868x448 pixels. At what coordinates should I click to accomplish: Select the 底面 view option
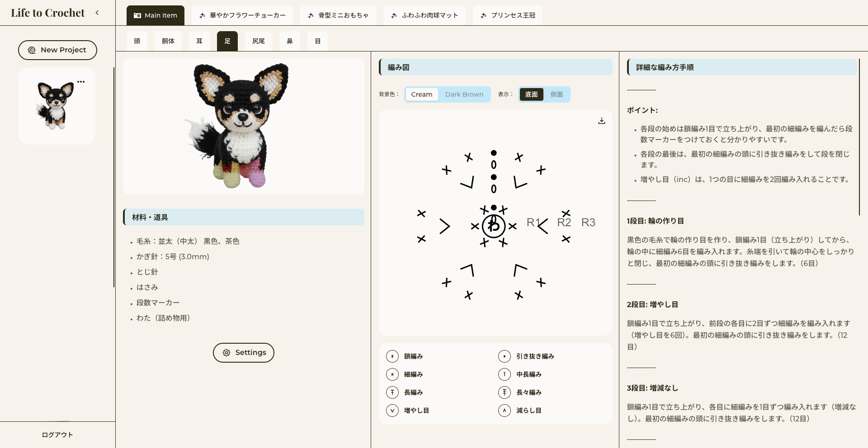pos(531,94)
